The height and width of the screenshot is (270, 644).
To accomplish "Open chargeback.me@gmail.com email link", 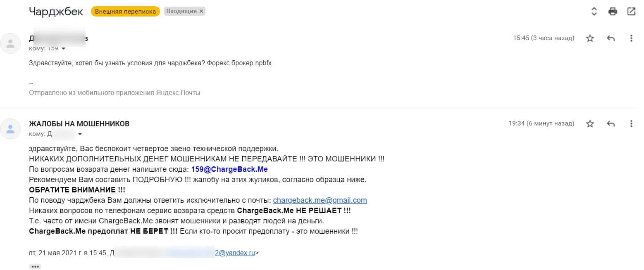I will 320,200.
